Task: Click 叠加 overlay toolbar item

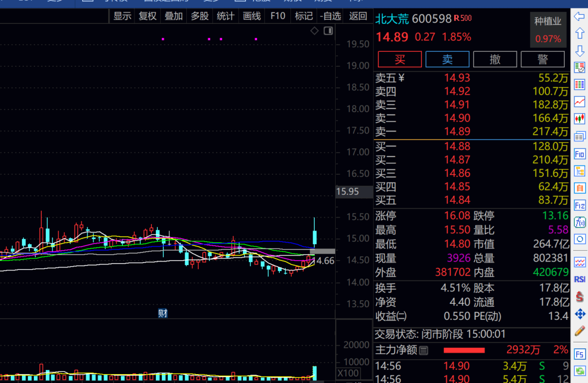Action: [174, 16]
